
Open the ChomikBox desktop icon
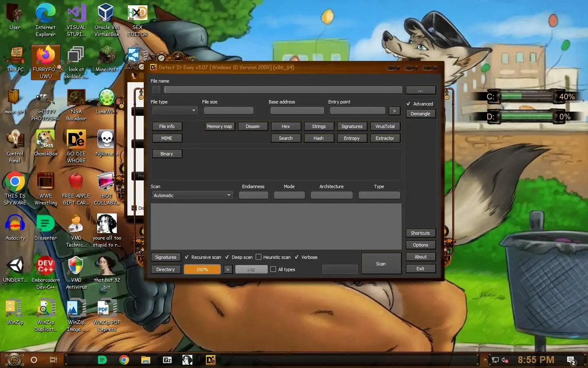coord(46,143)
